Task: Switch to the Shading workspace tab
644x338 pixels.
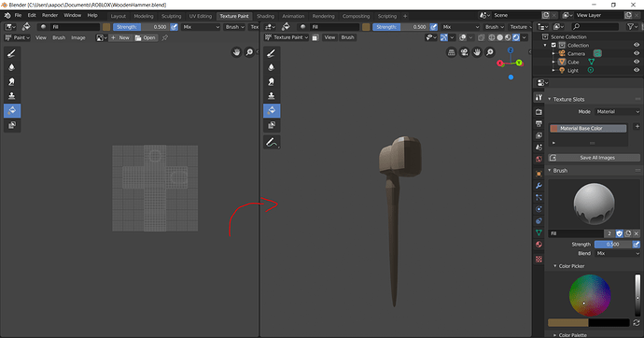Action: (265, 16)
